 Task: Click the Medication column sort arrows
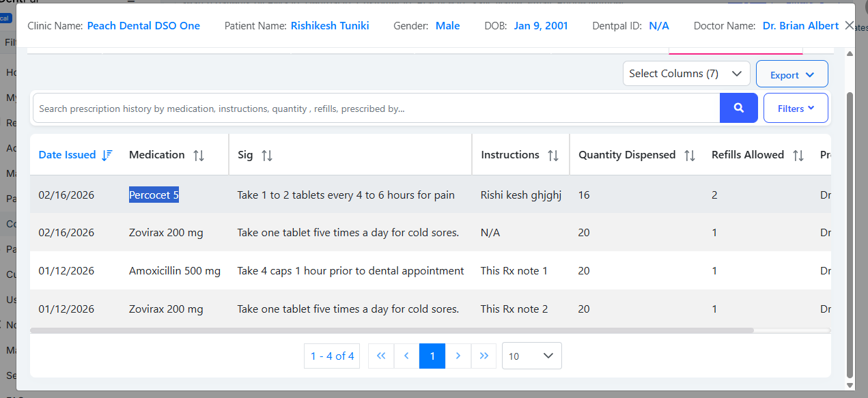coord(199,155)
